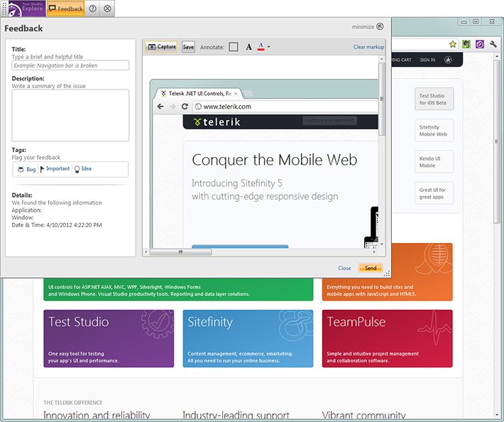Grab the toolbar drag handle dots

[4, 9]
